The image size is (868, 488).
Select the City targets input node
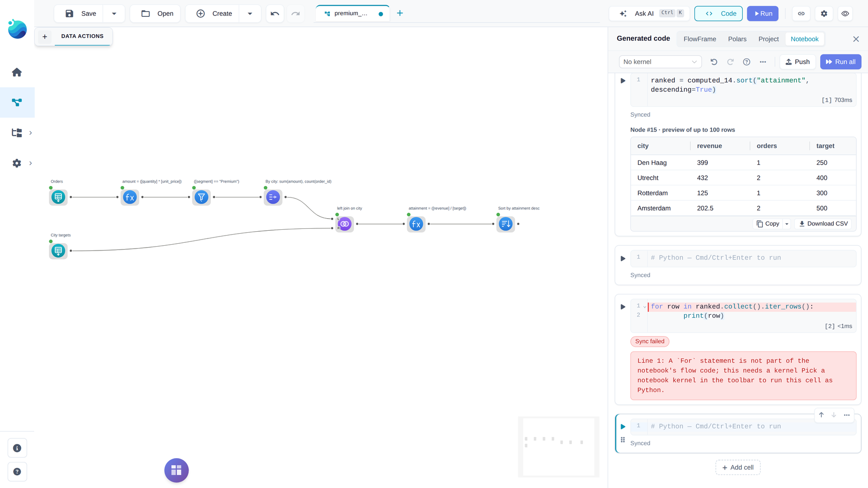click(58, 251)
